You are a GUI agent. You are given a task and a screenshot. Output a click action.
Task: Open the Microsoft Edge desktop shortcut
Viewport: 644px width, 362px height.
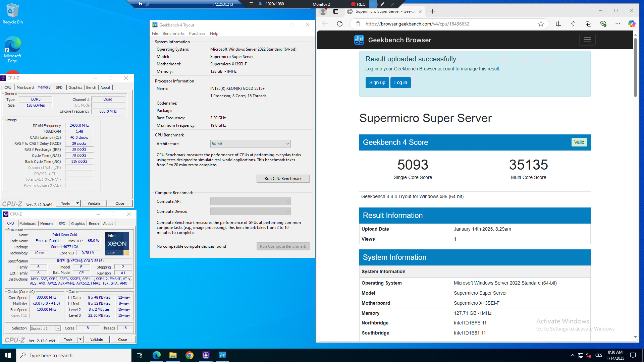coord(12,49)
